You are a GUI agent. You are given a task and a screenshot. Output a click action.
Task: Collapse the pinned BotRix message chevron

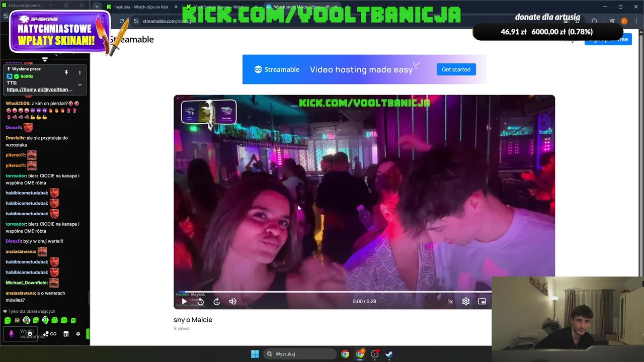(x=79, y=84)
